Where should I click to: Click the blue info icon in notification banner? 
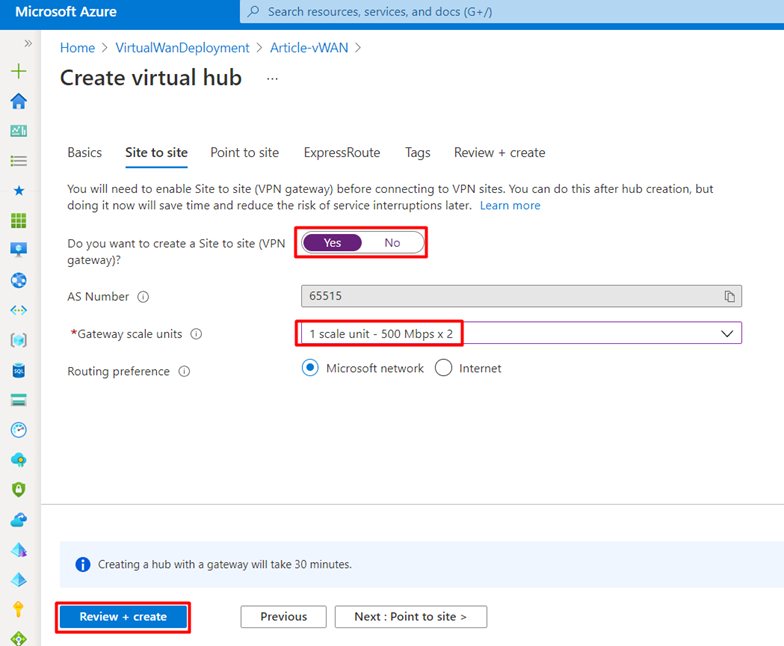[82, 564]
